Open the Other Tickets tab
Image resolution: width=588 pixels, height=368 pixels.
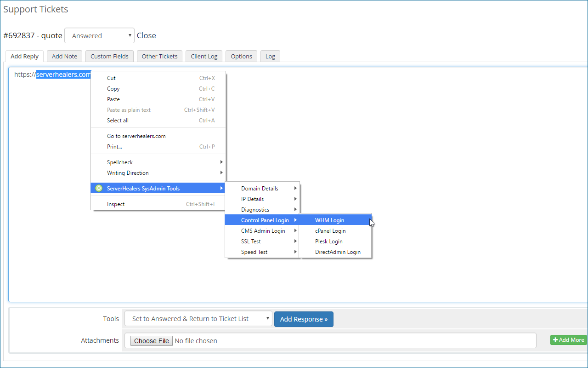pos(159,56)
